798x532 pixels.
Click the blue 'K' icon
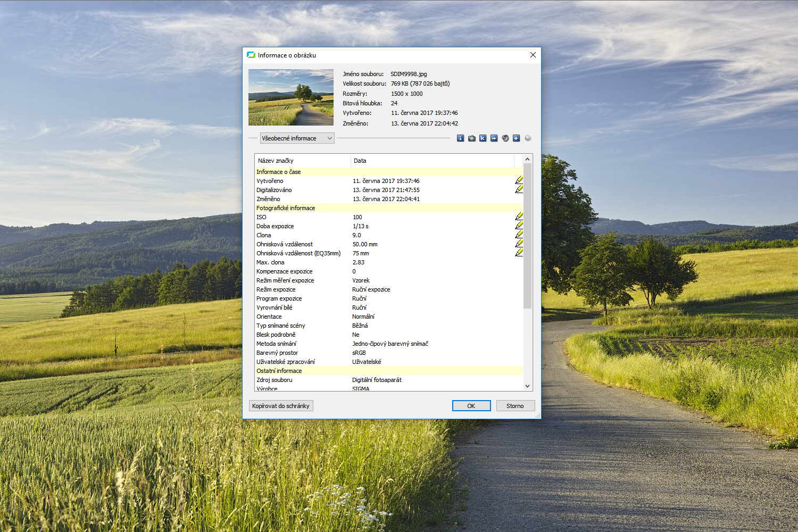[483, 138]
